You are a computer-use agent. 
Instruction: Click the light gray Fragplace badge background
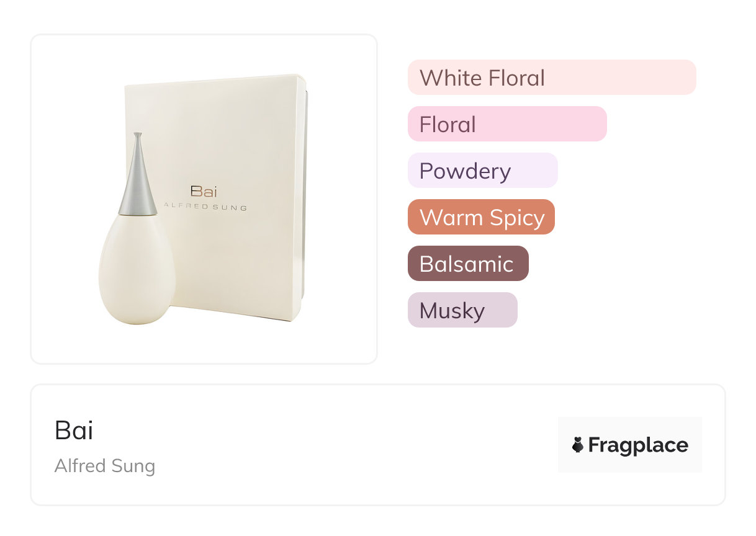point(630,426)
